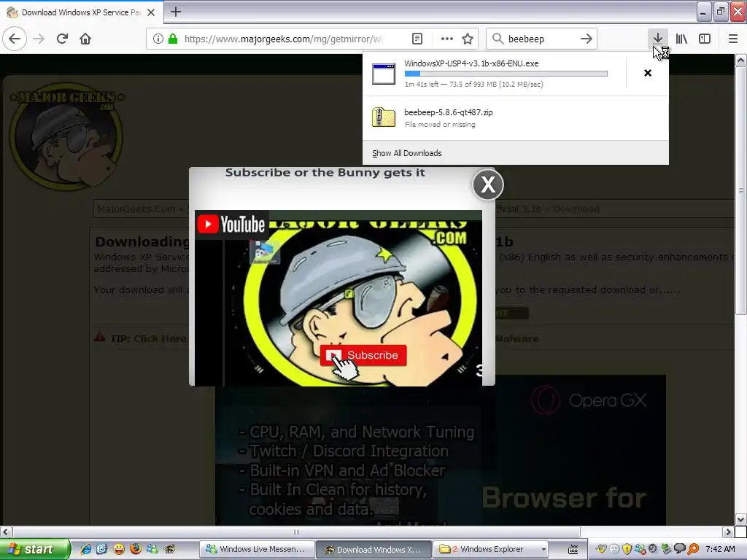Click the address bar URL
Viewport: 747px width, 560px height.
[x=284, y=39]
